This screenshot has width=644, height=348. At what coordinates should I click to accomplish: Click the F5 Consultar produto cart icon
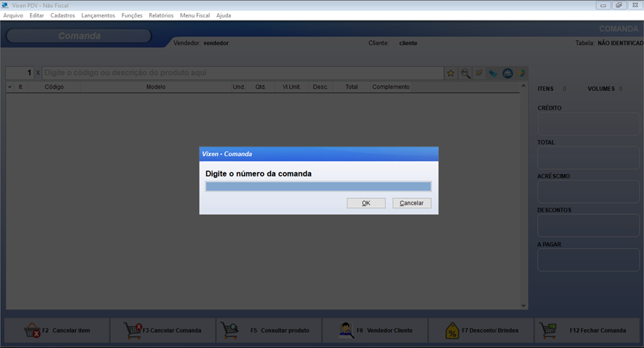229,331
